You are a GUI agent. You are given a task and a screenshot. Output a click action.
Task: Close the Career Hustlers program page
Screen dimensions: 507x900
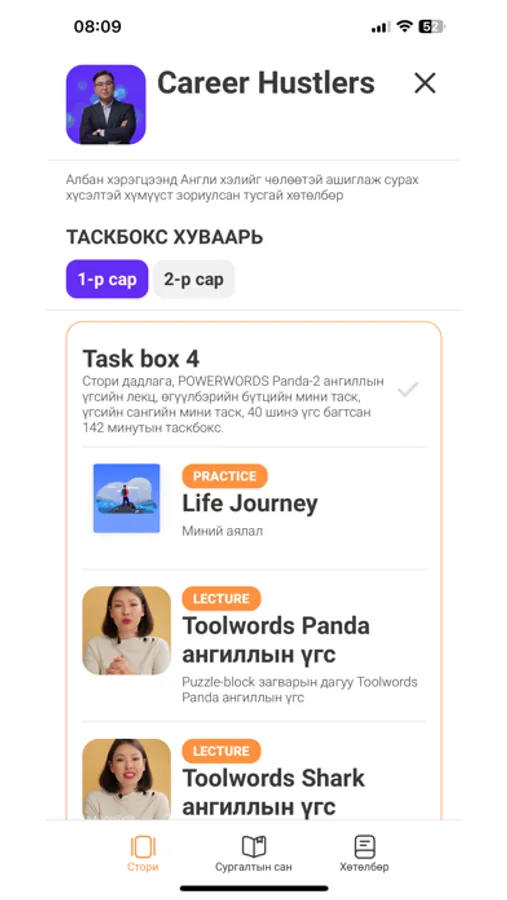tap(425, 83)
